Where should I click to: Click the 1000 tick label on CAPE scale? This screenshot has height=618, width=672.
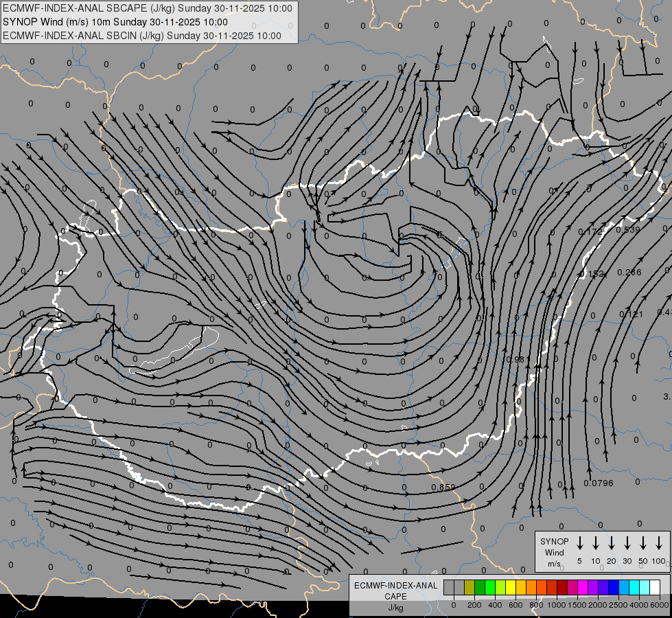557,605
